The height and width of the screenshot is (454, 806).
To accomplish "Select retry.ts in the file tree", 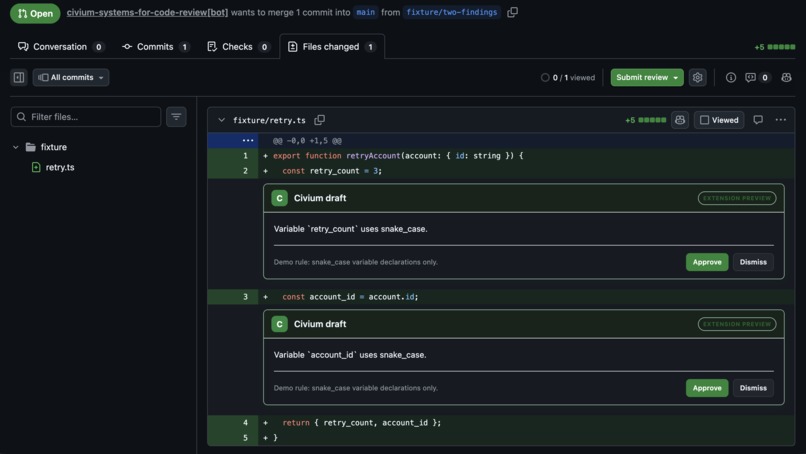I will pyautogui.click(x=60, y=167).
